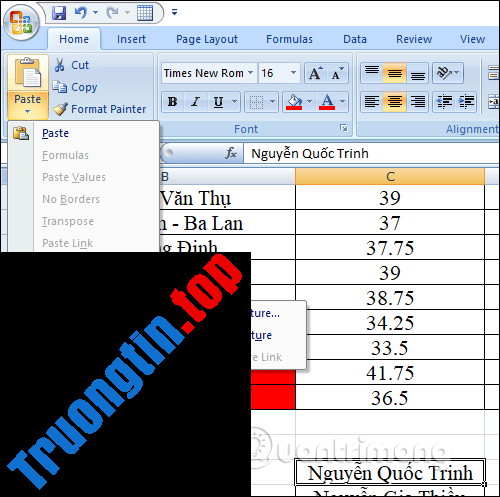This screenshot has width=500, height=497.
Task: Open the font name combo box
Action: click(209, 73)
